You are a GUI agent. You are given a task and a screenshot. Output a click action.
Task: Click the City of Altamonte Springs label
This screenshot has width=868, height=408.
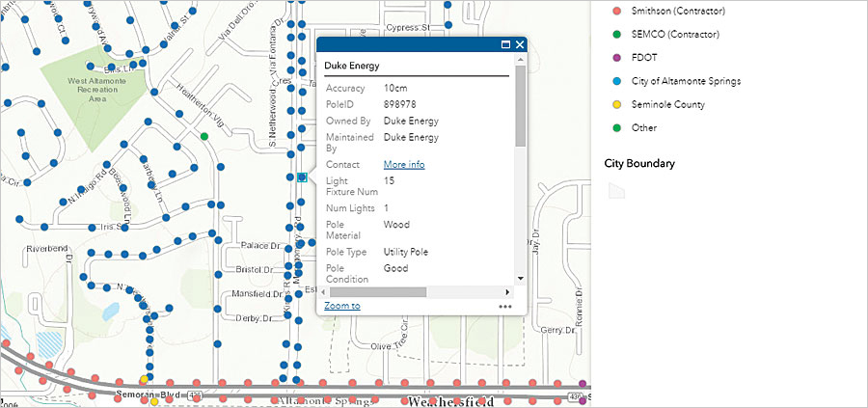pos(686,81)
